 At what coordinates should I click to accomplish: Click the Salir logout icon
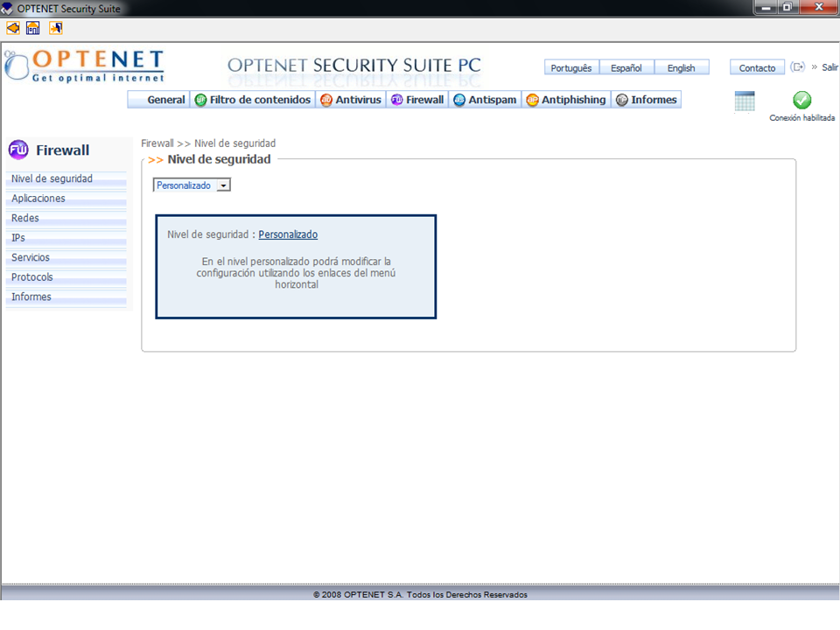coord(797,67)
